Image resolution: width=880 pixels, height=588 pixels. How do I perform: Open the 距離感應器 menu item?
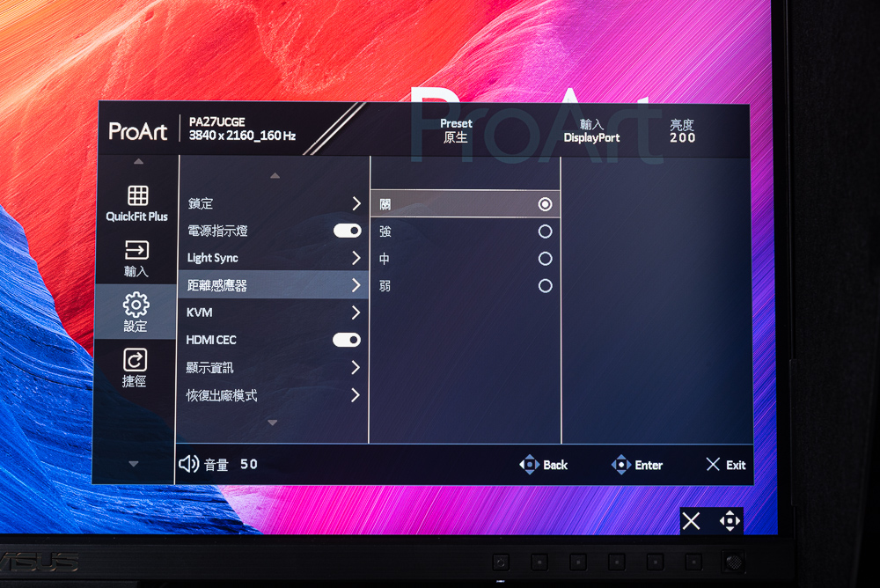click(x=274, y=285)
